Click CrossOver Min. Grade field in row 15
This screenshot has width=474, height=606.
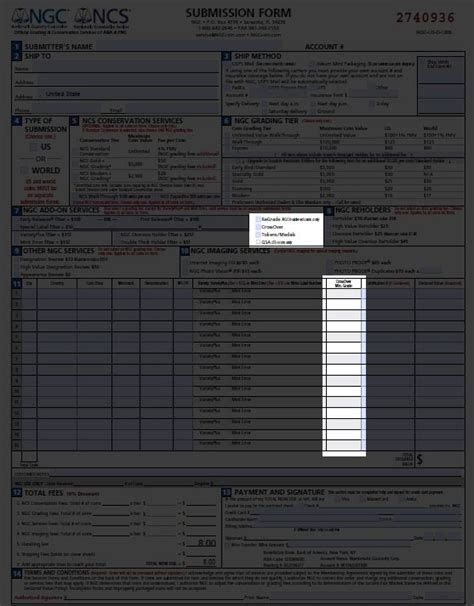[344, 445]
